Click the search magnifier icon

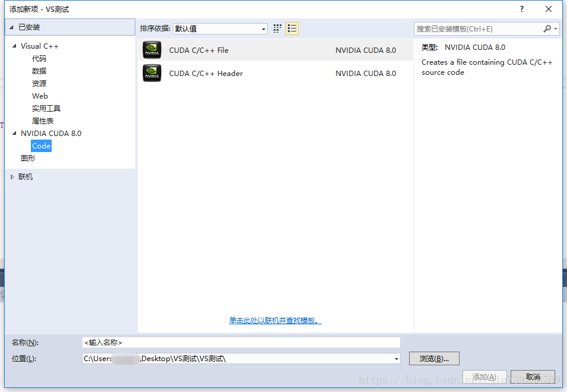(547, 29)
